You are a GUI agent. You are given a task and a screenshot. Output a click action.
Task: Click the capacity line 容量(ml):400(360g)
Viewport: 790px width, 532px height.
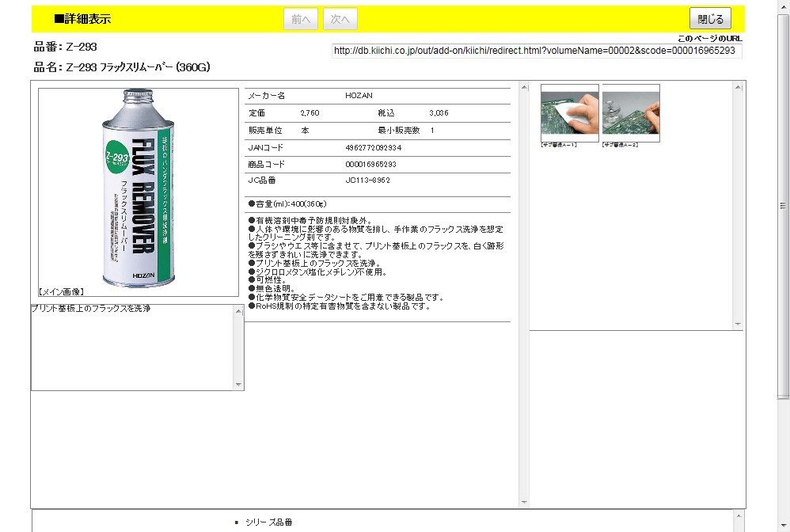click(x=287, y=204)
